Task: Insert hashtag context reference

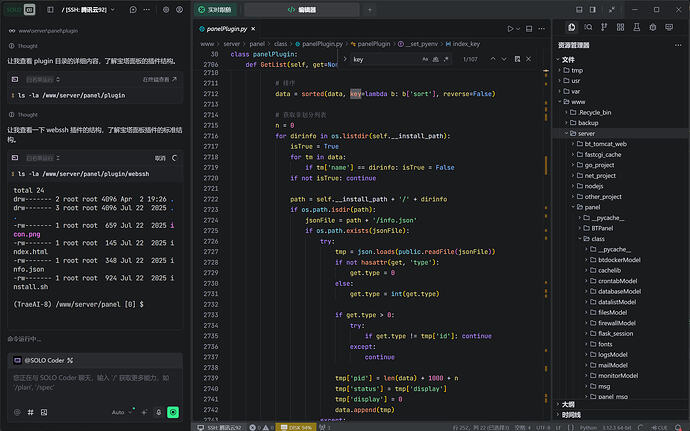Action: coord(30,413)
